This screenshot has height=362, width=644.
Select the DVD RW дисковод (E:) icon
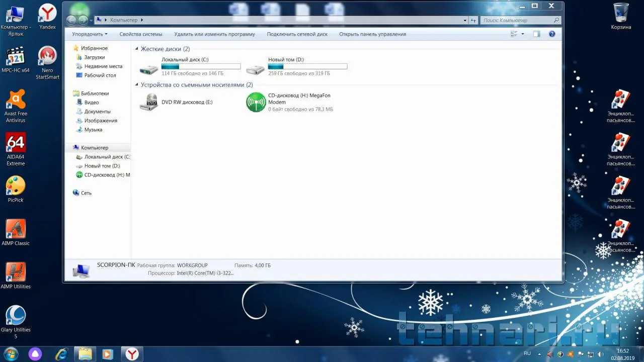149,102
